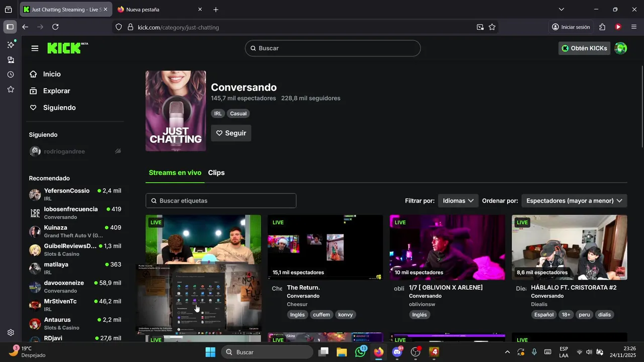The image size is (644, 362).
Task: Click the dialis tag
Action: point(605,315)
